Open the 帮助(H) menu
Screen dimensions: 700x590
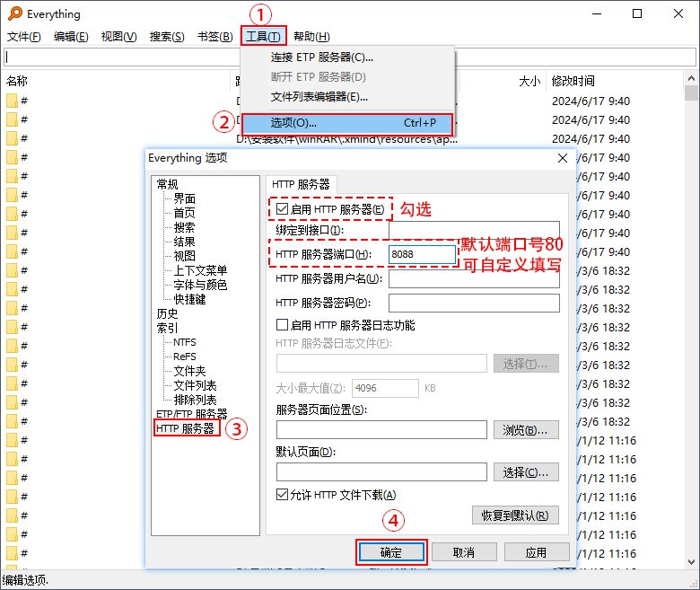coord(311,37)
